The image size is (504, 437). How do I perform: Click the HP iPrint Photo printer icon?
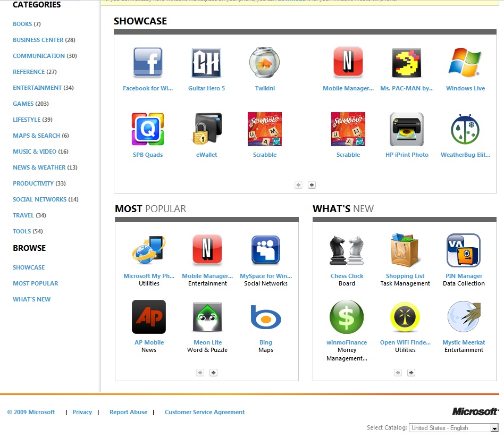point(407,129)
